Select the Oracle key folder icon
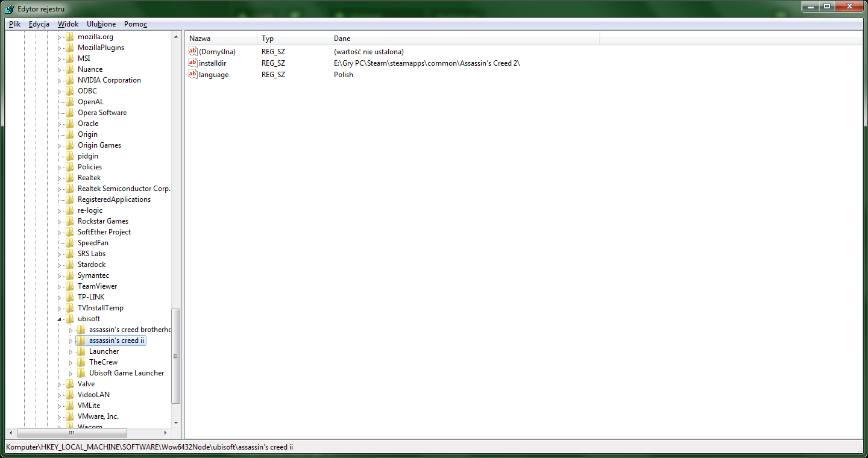 click(70, 124)
